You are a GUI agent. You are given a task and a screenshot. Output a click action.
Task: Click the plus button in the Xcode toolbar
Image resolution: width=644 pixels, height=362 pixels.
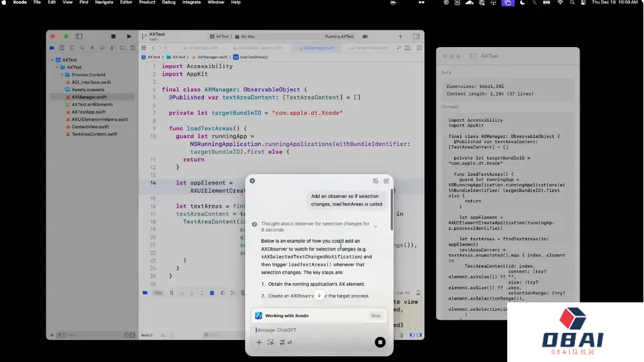(x=400, y=36)
